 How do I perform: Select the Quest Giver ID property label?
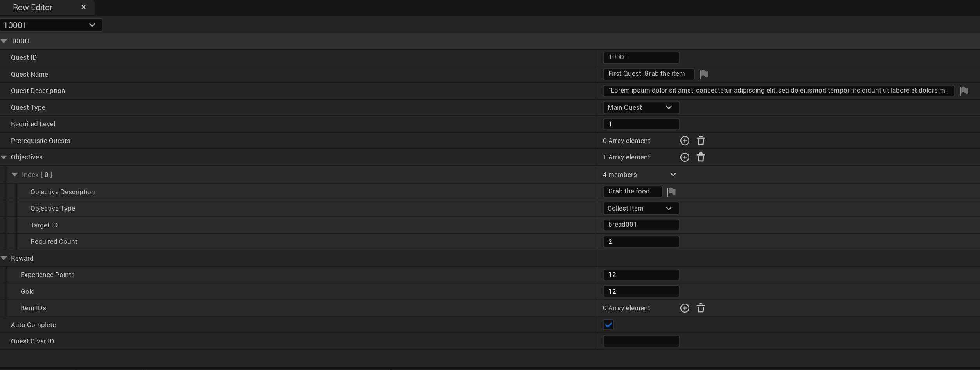32,341
